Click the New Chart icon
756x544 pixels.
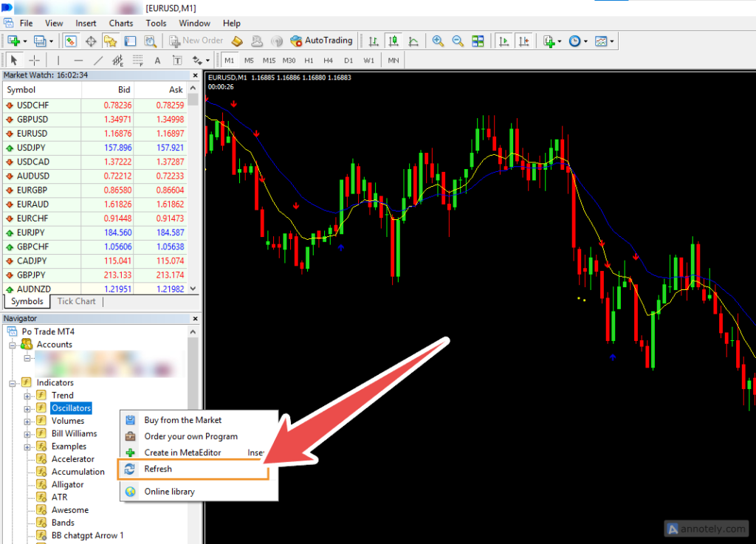click(x=13, y=41)
